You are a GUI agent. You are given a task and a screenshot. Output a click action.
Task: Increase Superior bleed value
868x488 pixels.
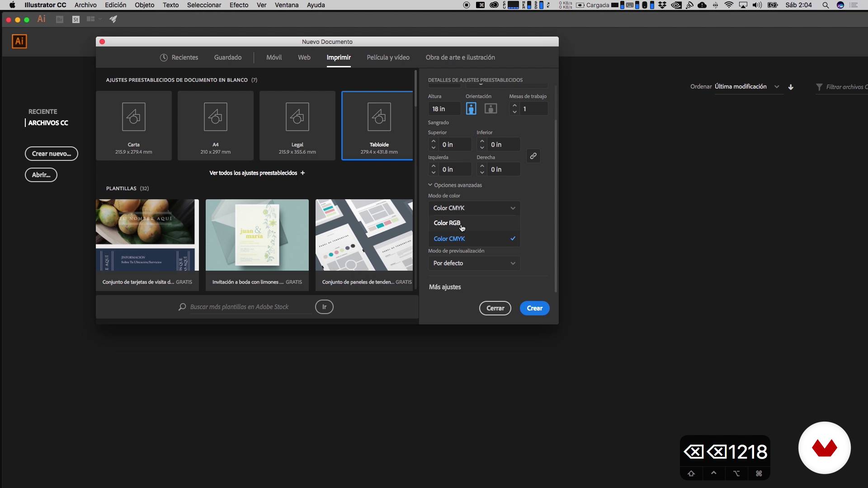pos(434,141)
